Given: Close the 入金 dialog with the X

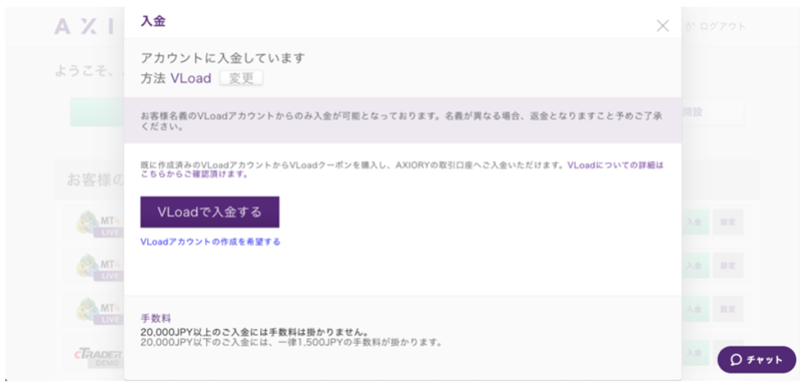Looking at the screenshot, I should tap(662, 26).
